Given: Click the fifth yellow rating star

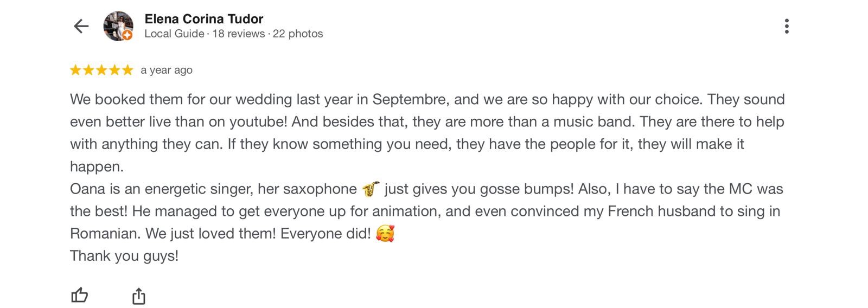Looking at the screenshot, I should tap(127, 70).
